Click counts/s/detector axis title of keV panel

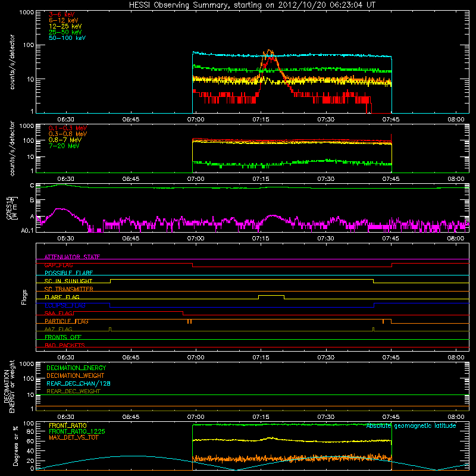[x=12, y=62]
